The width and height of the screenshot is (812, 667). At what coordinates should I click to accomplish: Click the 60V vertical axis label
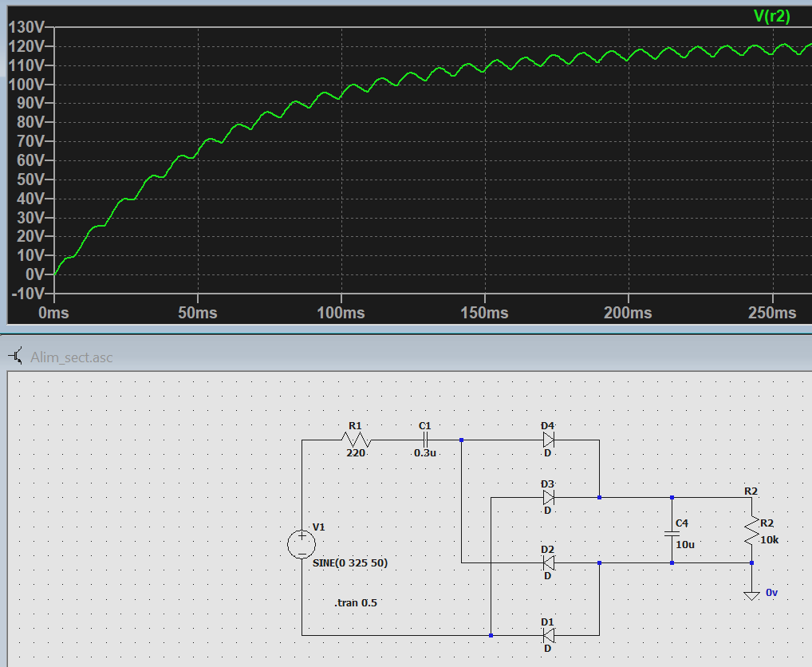point(31,160)
